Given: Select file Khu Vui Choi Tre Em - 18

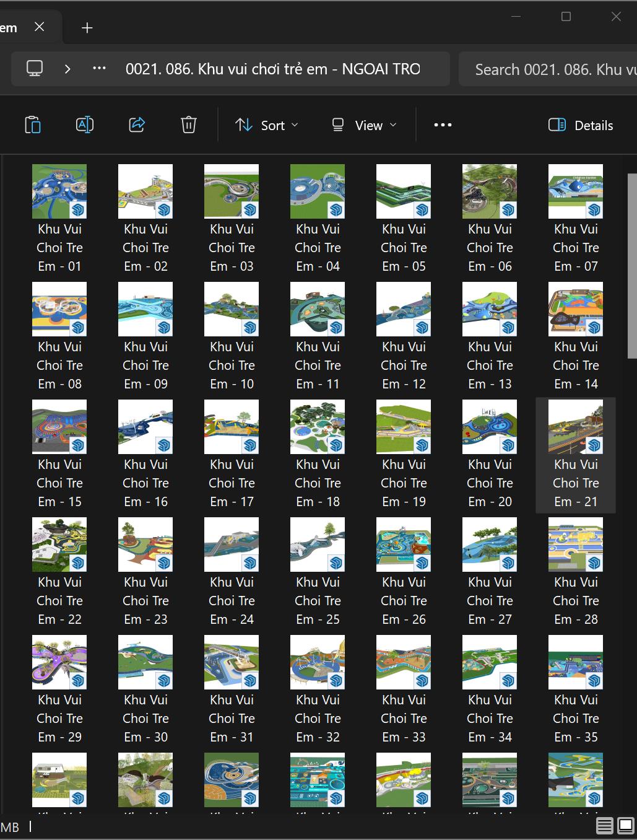Looking at the screenshot, I should (318, 453).
